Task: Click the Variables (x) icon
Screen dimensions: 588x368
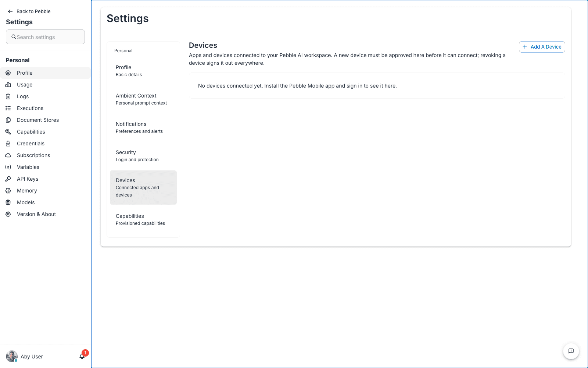Action: [8, 167]
